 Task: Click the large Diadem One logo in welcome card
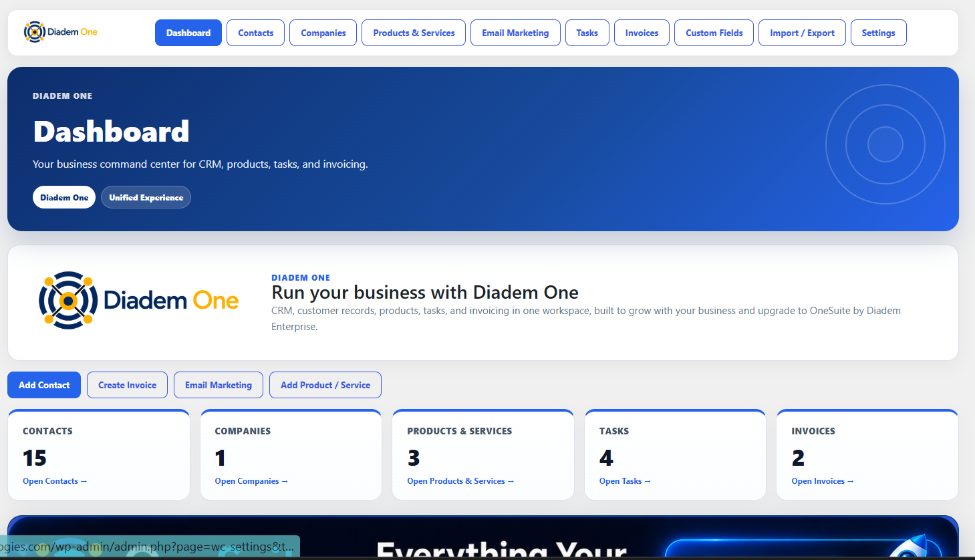[x=138, y=300]
